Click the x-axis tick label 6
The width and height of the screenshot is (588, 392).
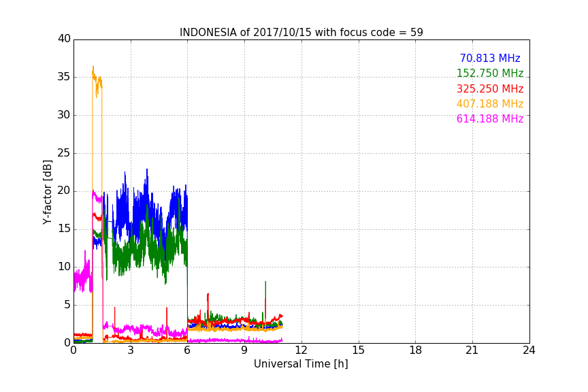click(187, 350)
